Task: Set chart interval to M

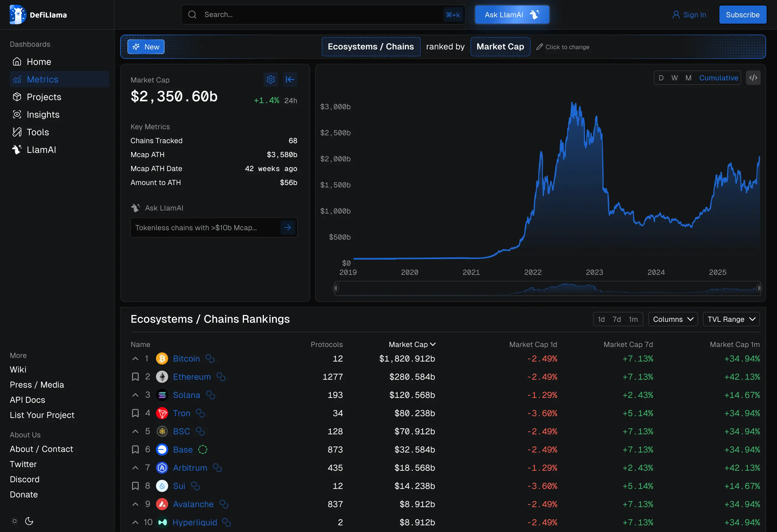Action: pyautogui.click(x=688, y=78)
